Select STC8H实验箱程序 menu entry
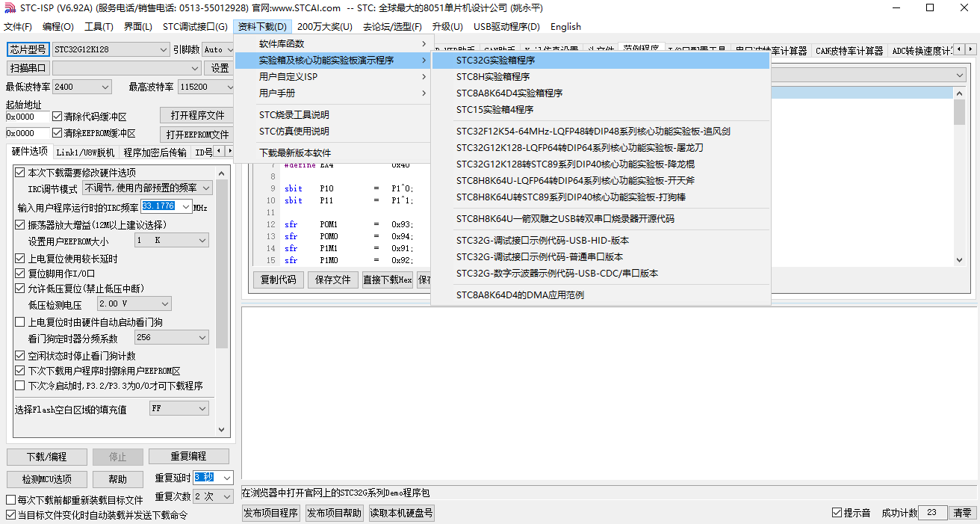Viewport: 980px width, 524px height. coord(601,77)
